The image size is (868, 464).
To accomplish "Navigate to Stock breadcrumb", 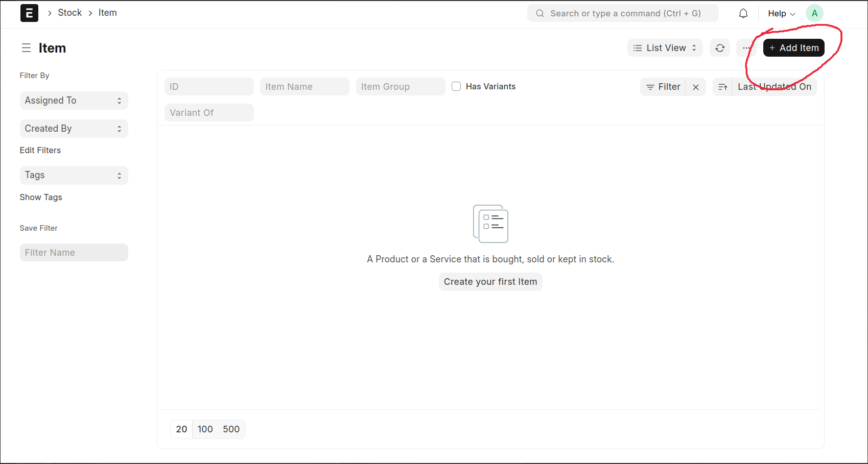I will tap(70, 13).
